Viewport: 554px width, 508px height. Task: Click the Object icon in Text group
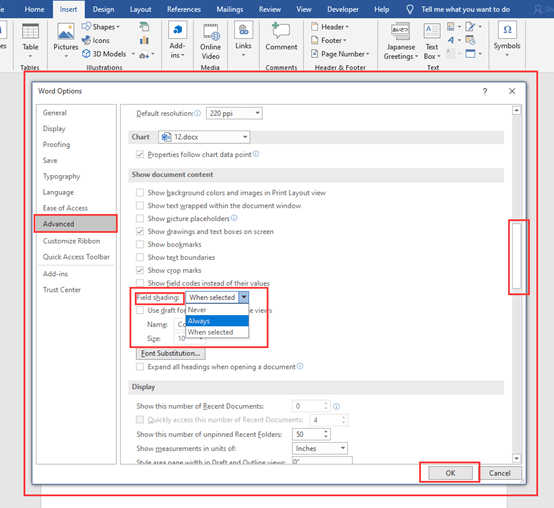pyautogui.click(x=470, y=54)
